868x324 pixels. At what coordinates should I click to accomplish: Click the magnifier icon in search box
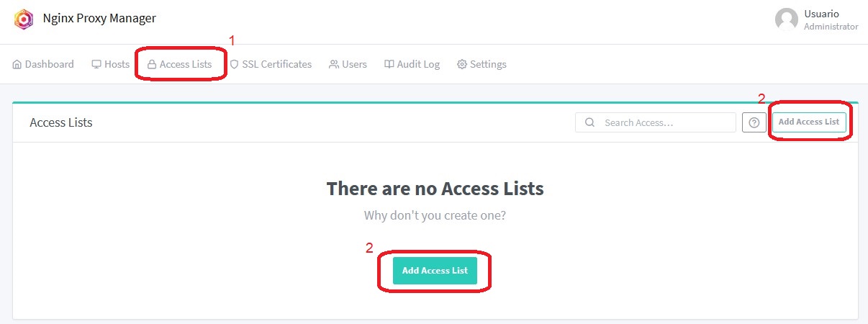point(589,123)
